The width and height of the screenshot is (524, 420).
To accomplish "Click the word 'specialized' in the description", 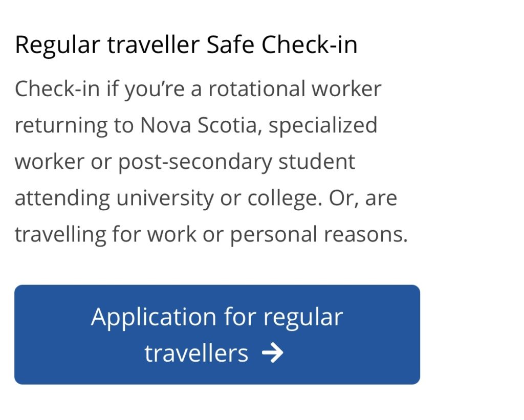I will (323, 125).
